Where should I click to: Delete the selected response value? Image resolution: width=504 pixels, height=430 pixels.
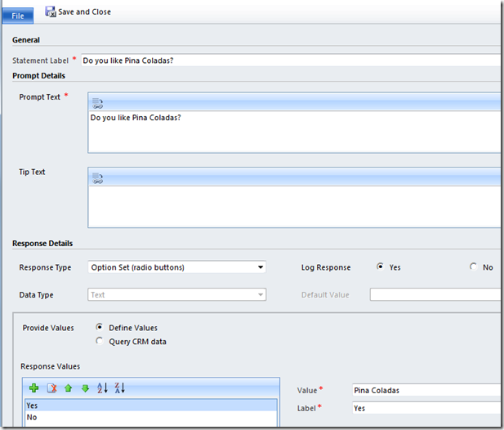click(x=51, y=388)
